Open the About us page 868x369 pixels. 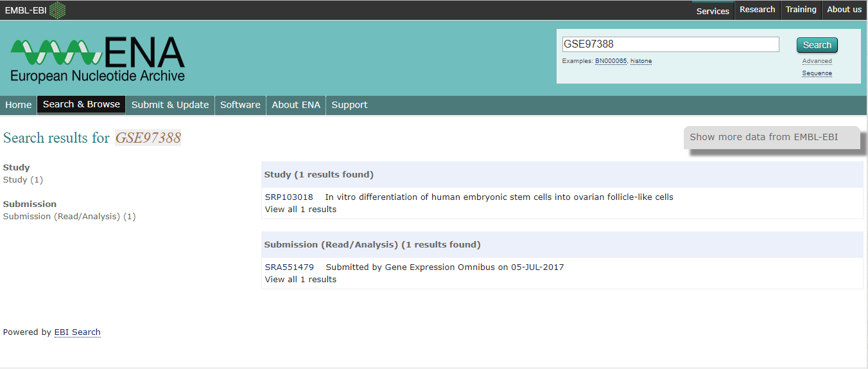pyautogui.click(x=844, y=10)
